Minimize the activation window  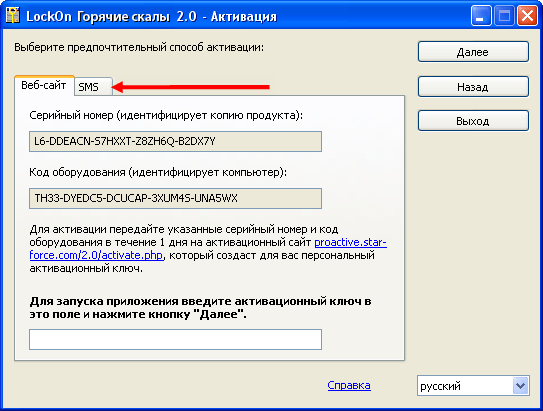[481, 16]
